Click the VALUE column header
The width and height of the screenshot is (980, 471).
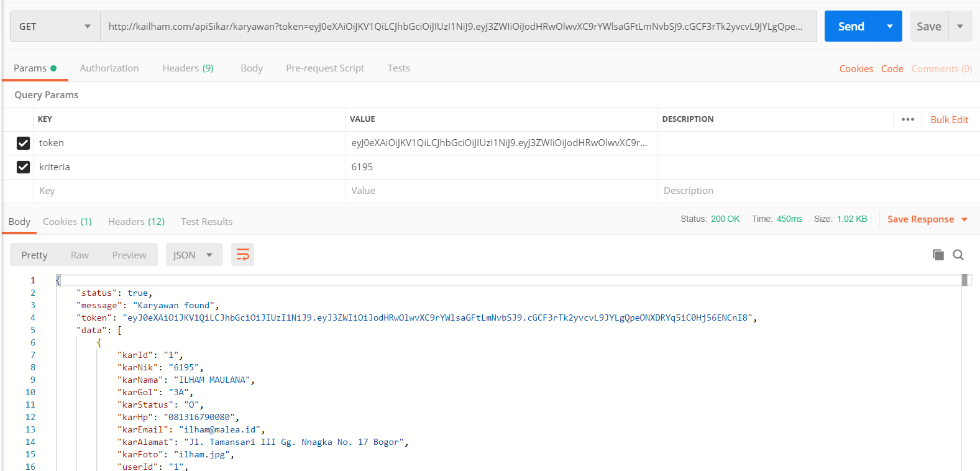pos(362,119)
